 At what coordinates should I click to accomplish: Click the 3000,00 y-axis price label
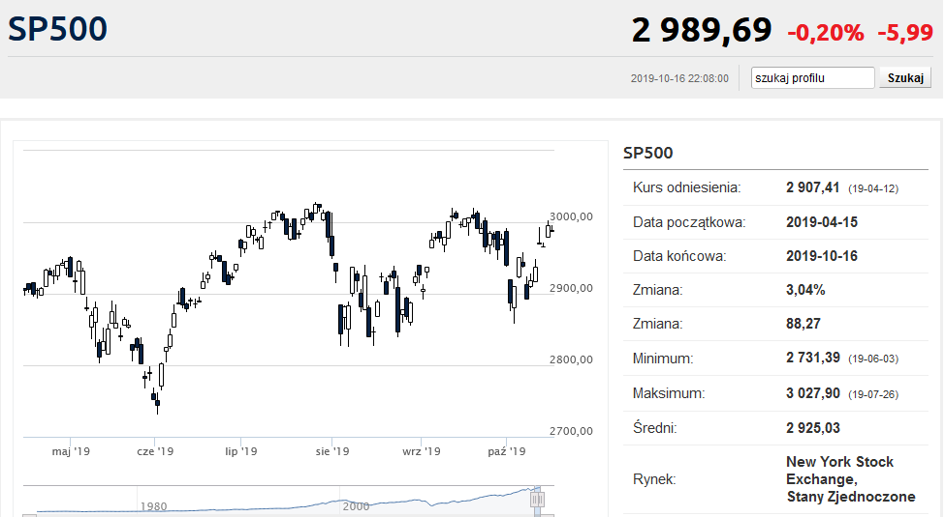(x=573, y=216)
